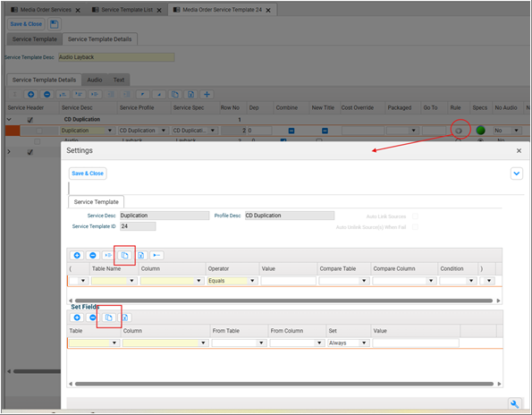This screenshot has height=415, width=532.
Task: Click the Set Fields grid horizontal scrollbar
Action: tap(284, 384)
